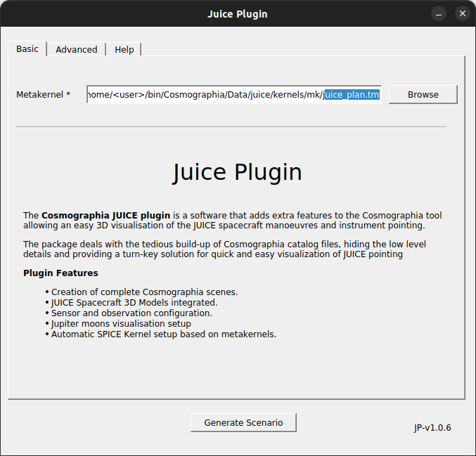Screen dimensions: 476x456
Task: Close the Juice Plugin window
Action: [462, 13]
